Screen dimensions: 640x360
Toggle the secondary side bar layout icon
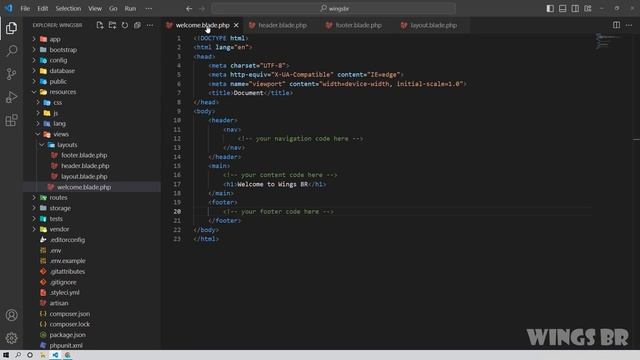pos(575,9)
